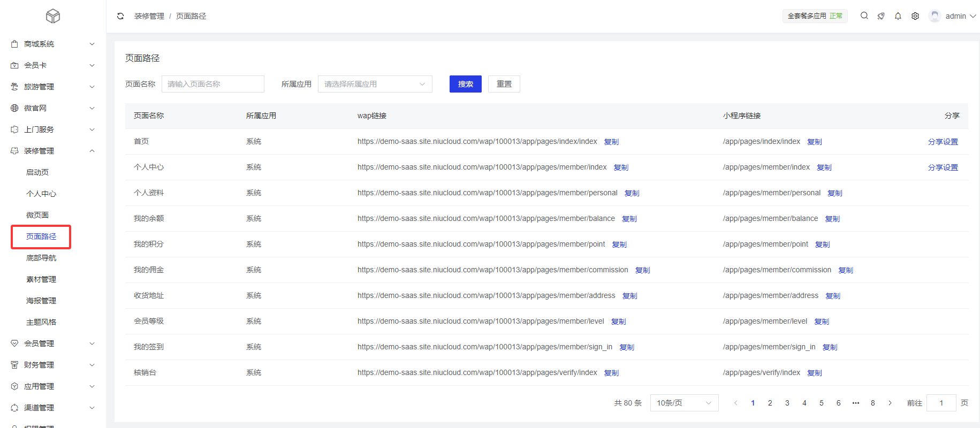The width and height of the screenshot is (980, 428).
Task: Click the admin user avatar
Action: point(935,16)
